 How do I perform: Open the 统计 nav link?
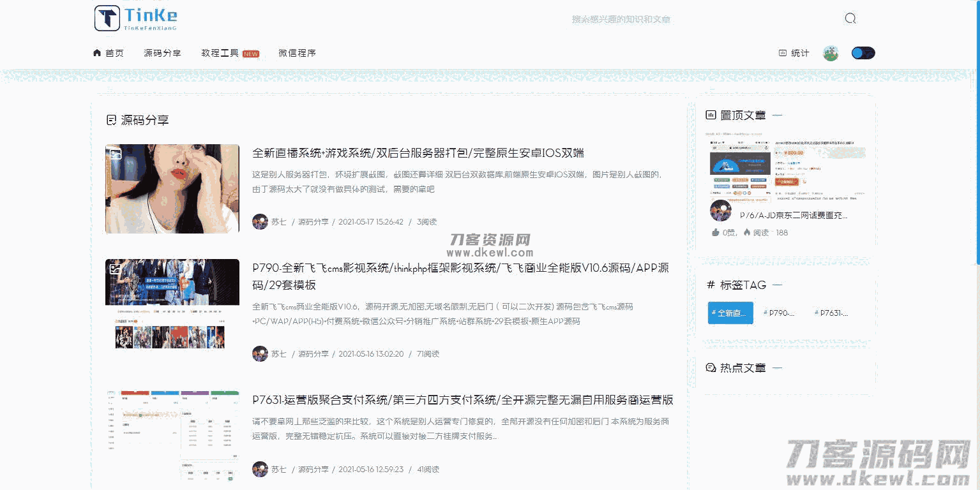click(x=800, y=53)
